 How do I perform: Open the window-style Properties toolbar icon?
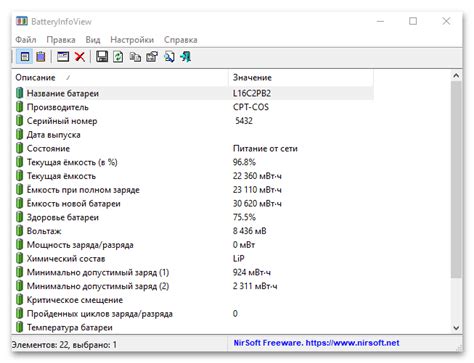point(63,57)
